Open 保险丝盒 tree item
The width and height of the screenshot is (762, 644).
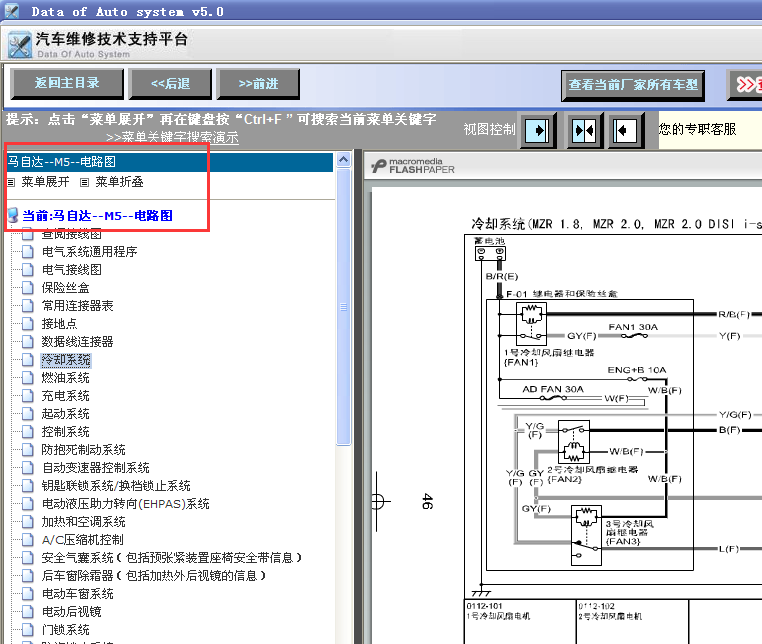pyautogui.click(x=65, y=288)
